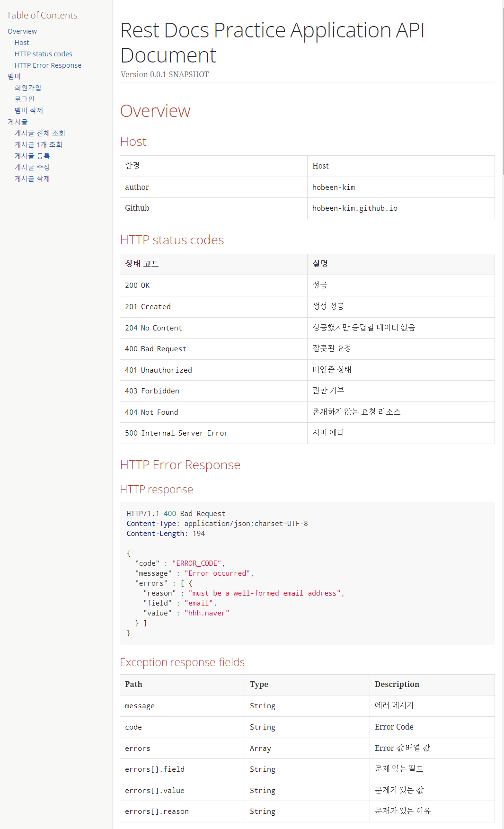Open HTTP Error Response sidebar link
Viewport: 504px width, 829px height.
[48, 65]
